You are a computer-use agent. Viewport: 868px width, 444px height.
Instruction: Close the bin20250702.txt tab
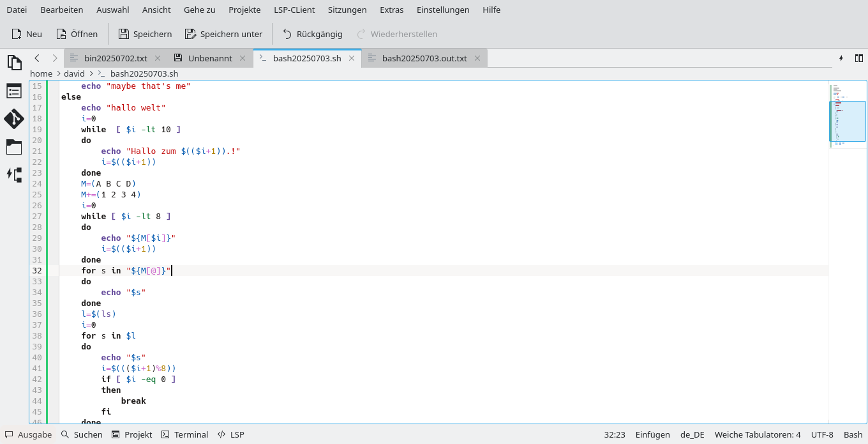(x=158, y=58)
